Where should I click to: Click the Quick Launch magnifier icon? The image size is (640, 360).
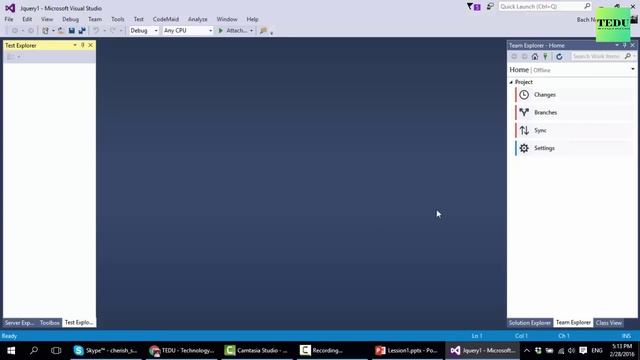point(587,6)
